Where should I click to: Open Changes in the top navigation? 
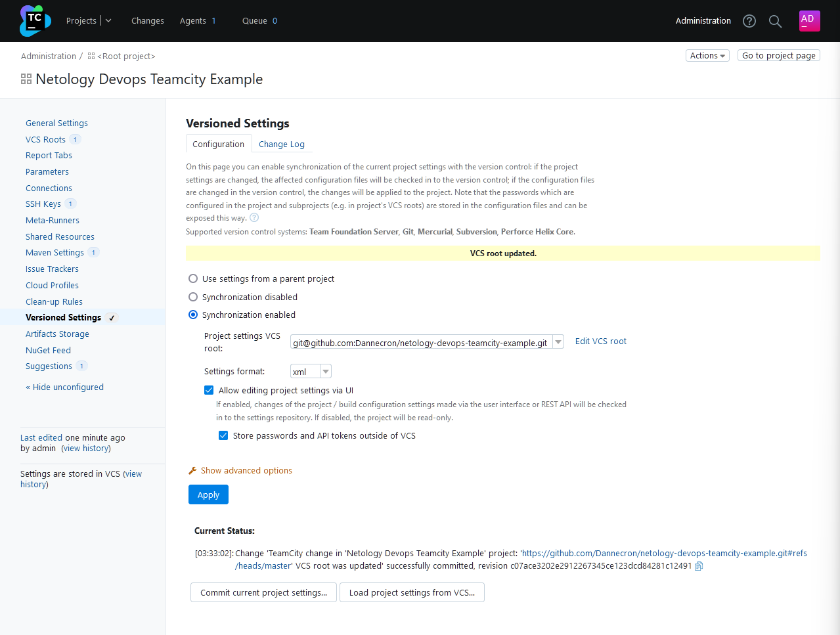coord(147,20)
